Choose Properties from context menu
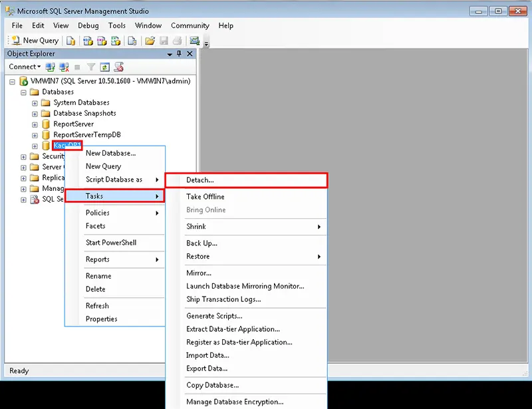 pos(114,319)
